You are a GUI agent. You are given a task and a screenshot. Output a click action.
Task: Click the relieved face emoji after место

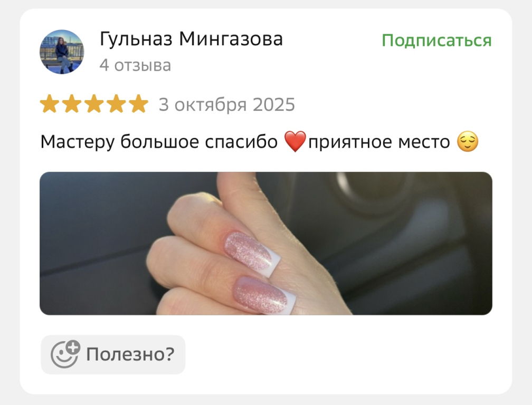pyautogui.click(x=468, y=142)
